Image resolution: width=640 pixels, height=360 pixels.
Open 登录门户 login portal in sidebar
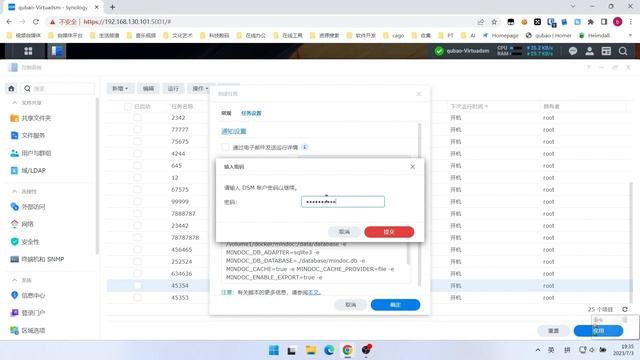click(x=28, y=313)
